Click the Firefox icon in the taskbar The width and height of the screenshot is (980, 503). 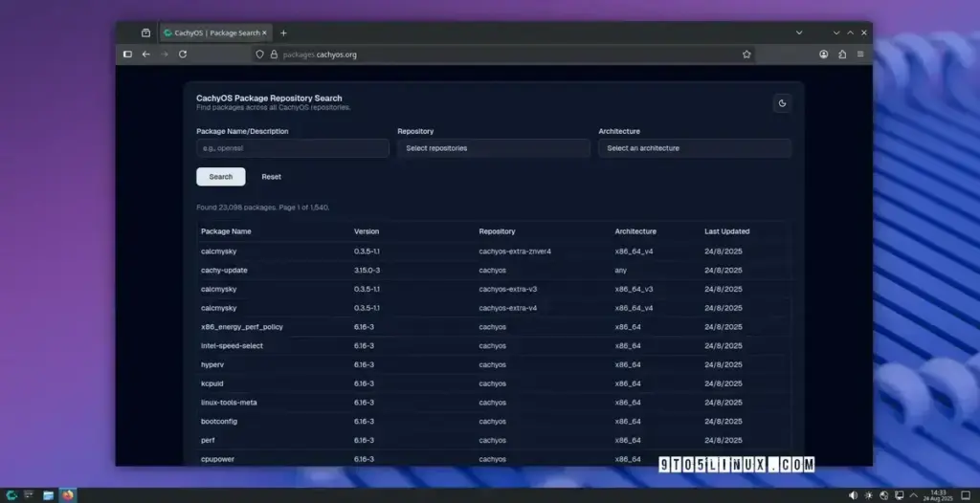coord(68,495)
